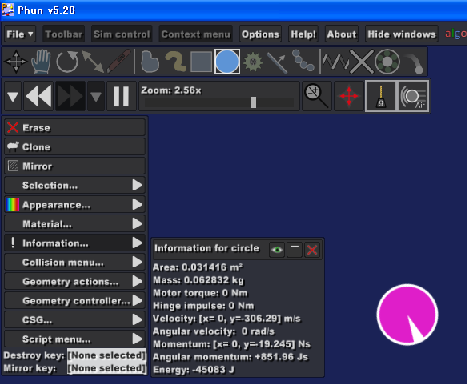Select the Knife cut tool
This screenshot has width=467, height=384.
pos(118,62)
